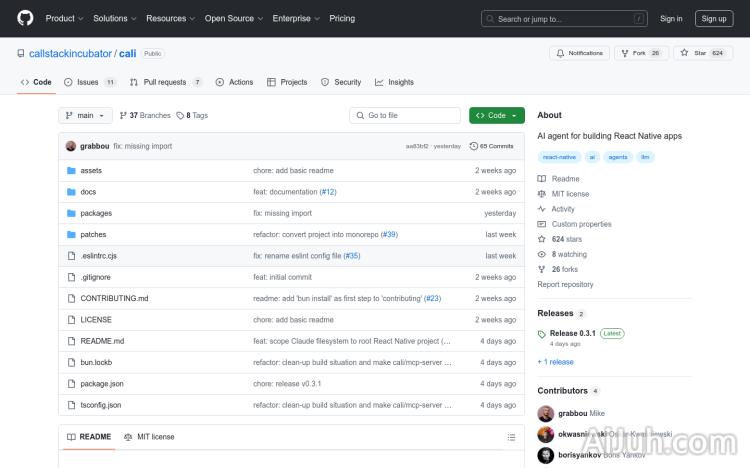
Task: Open the react-native topic tag
Action: pyautogui.click(x=559, y=157)
